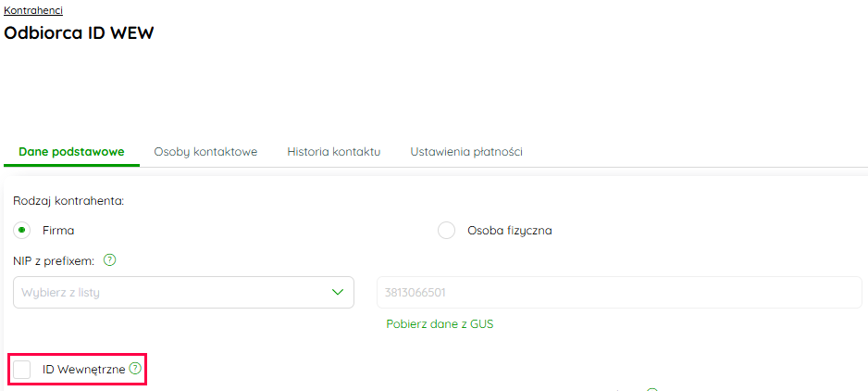Image resolution: width=868 pixels, height=391 pixels.
Task: Choose the Osoba fizyczna radio button
Action: (446, 231)
